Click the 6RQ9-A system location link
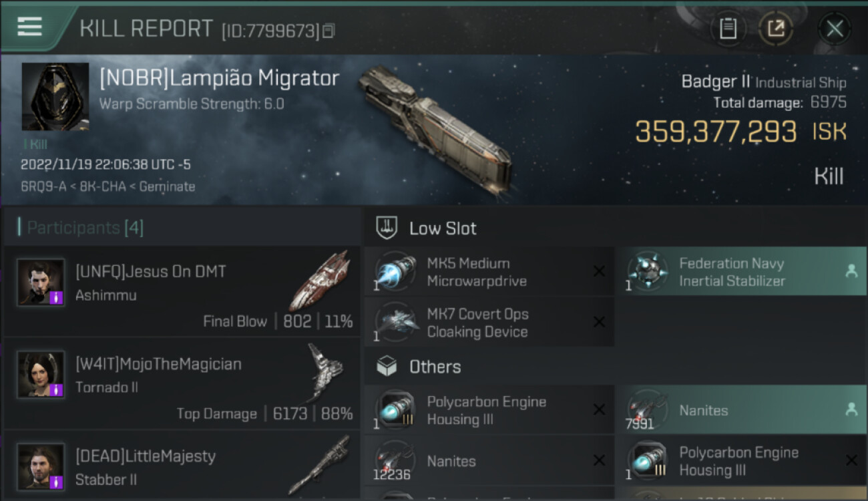The width and height of the screenshot is (868, 501). pyautogui.click(x=45, y=186)
